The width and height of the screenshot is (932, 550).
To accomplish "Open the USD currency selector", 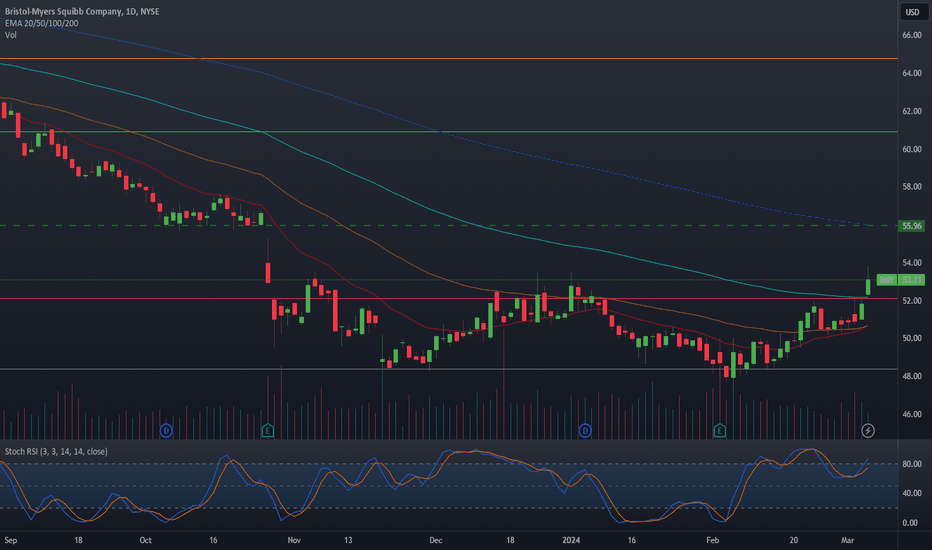I will point(912,12).
